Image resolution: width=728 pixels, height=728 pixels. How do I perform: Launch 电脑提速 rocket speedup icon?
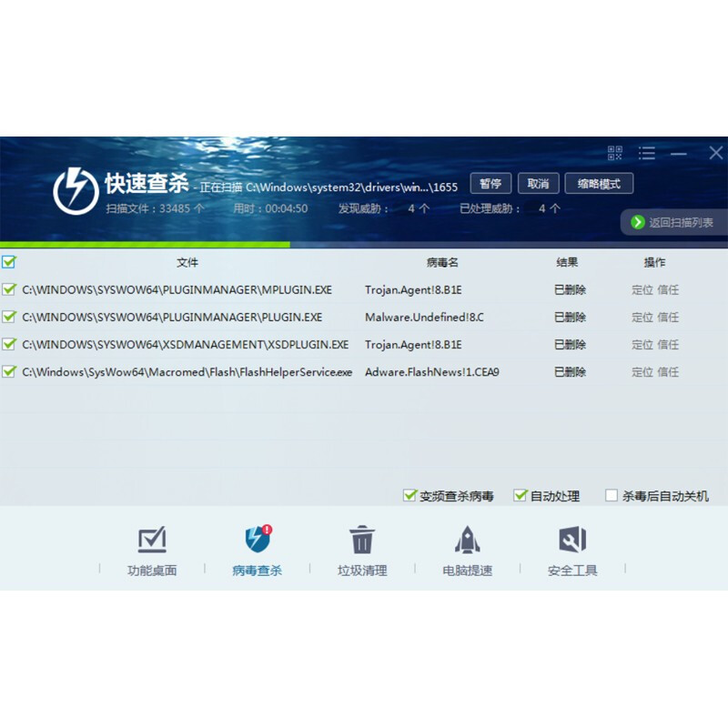pyautogui.click(x=467, y=541)
